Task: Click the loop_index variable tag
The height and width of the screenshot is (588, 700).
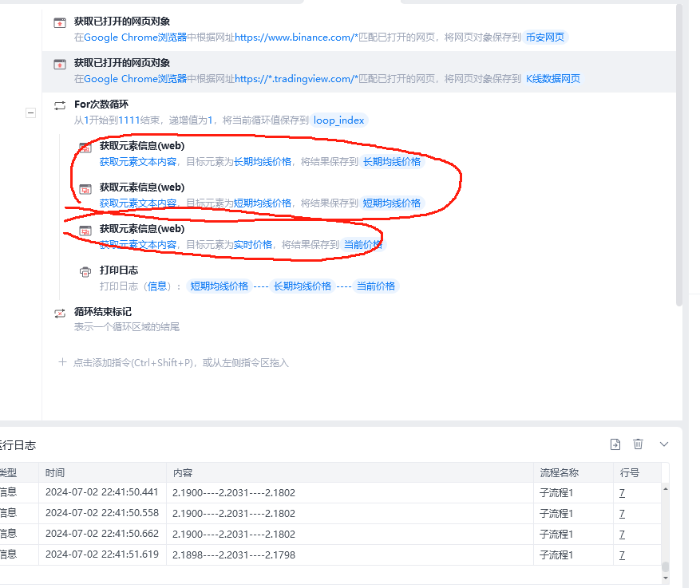Action: [x=339, y=120]
